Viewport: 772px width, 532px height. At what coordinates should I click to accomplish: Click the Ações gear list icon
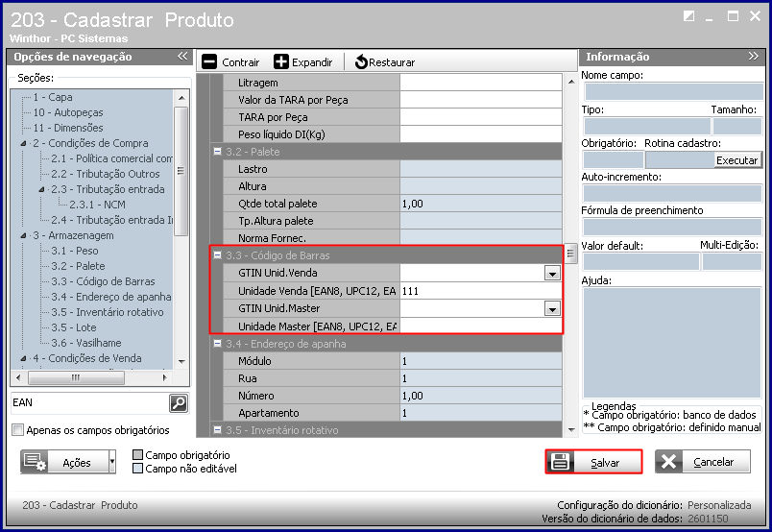click(35, 462)
